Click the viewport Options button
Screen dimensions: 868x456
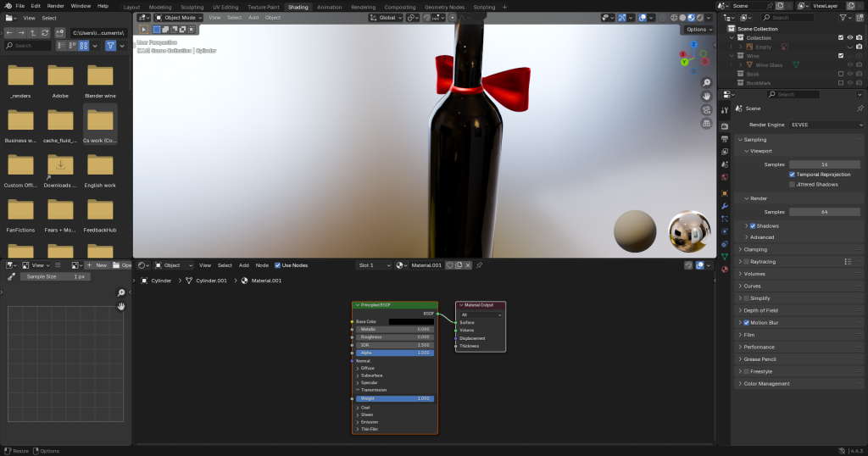point(697,29)
